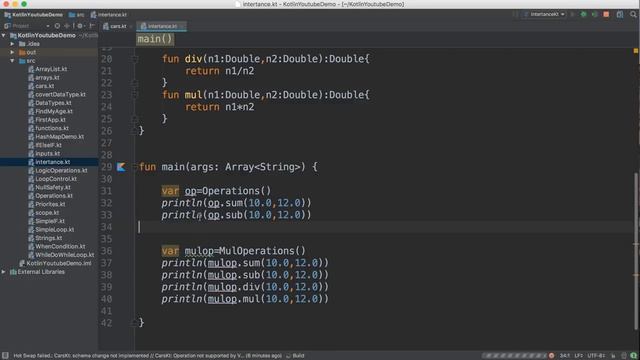This screenshot has width=640, height=360.
Task: Click line number 36 in the gutter
Action: tap(106, 251)
